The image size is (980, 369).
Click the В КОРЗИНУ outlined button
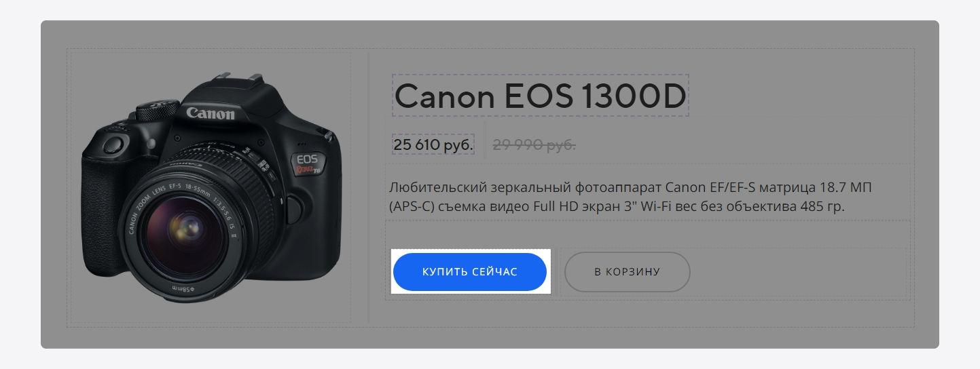pos(628,272)
